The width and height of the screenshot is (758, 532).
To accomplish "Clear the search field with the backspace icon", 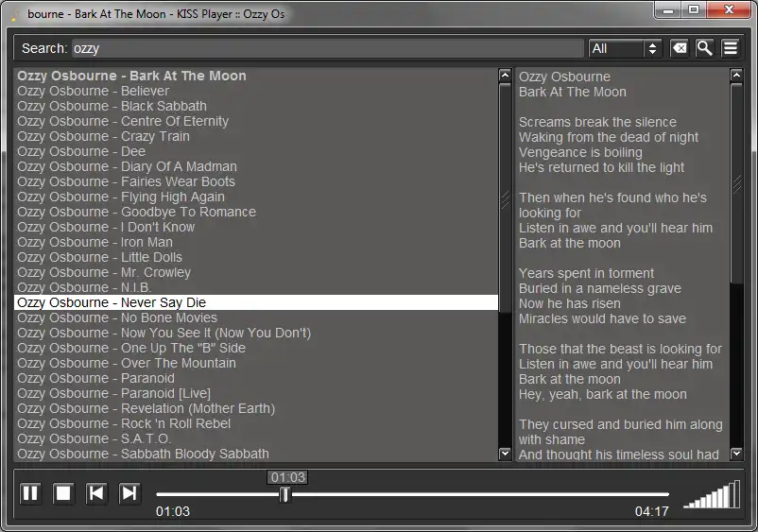I will coord(680,48).
